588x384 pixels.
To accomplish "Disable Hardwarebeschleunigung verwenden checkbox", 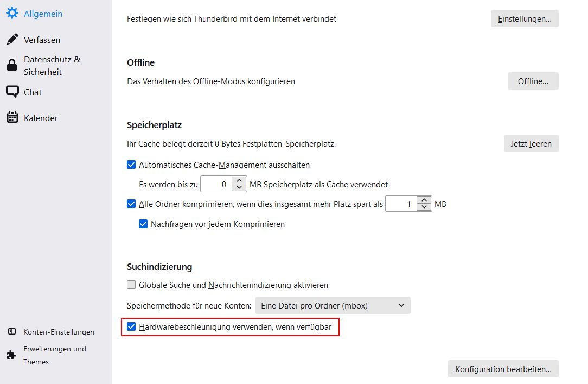I will point(131,327).
